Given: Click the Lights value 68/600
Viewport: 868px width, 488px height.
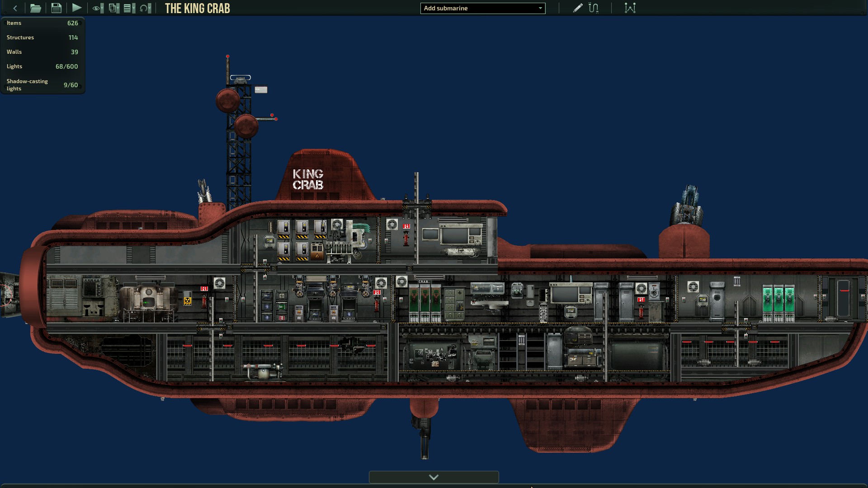Looking at the screenshot, I should (67, 66).
